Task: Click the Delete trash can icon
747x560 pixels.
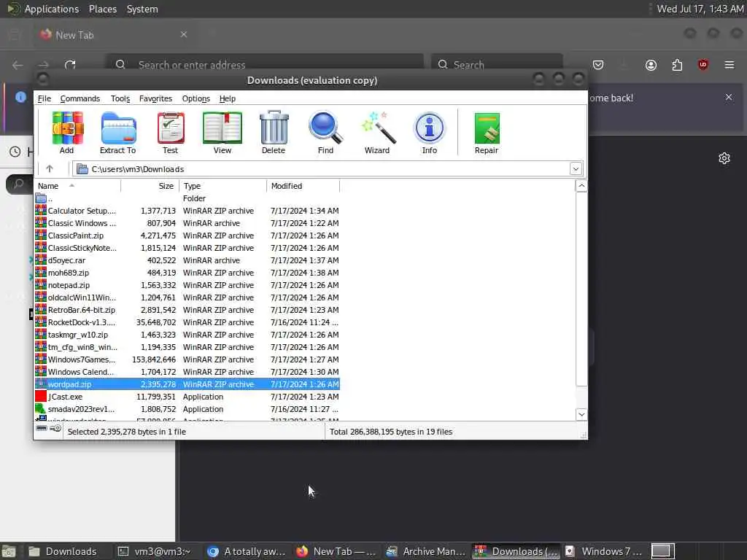Action: point(274,132)
